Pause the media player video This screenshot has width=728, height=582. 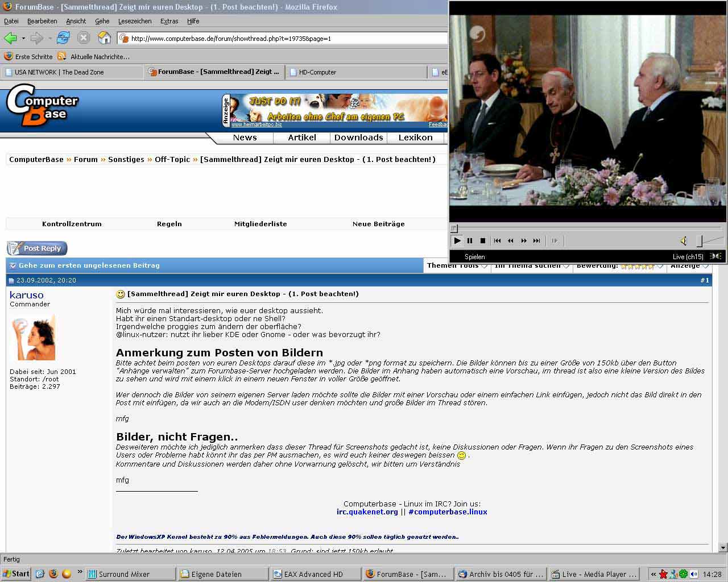tap(470, 241)
